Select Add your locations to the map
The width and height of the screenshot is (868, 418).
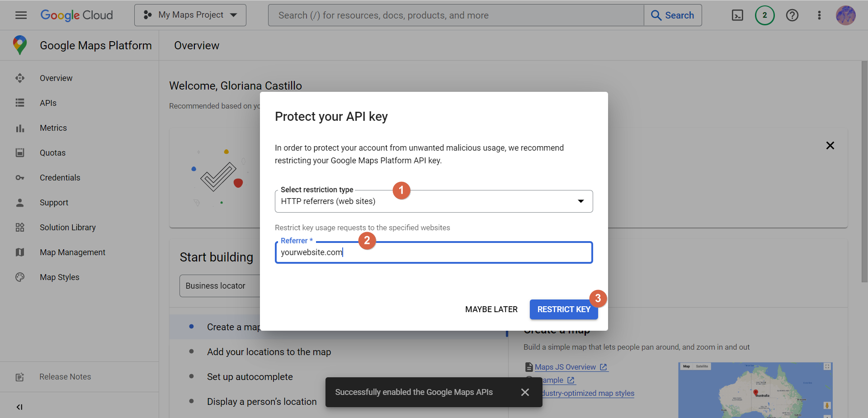click(x=269, y=352)
